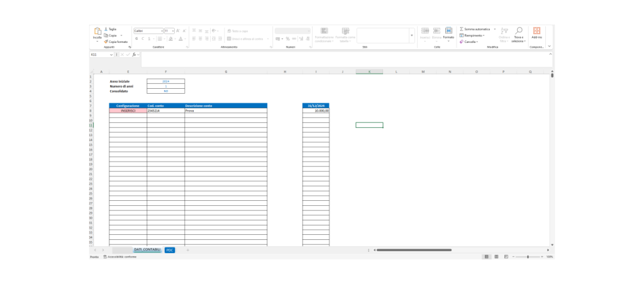Open Appunti clipboard dialog launcher
The height and width of the screenshot is (284, 644).
(x=130, y=47)
